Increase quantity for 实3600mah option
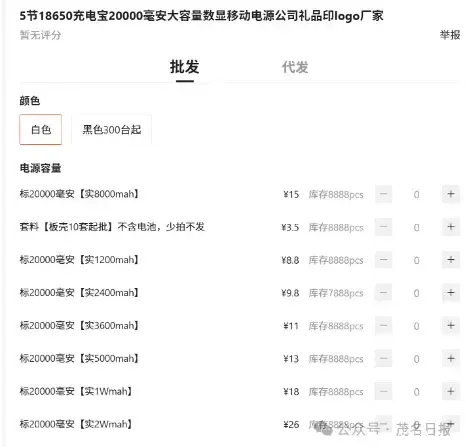Screen dimensions: 466x448 [451, 326]
